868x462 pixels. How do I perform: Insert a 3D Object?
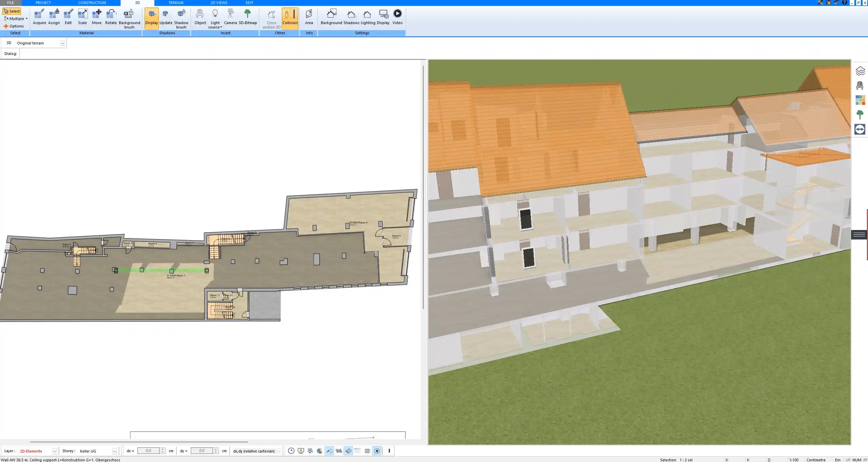(200, 18)
